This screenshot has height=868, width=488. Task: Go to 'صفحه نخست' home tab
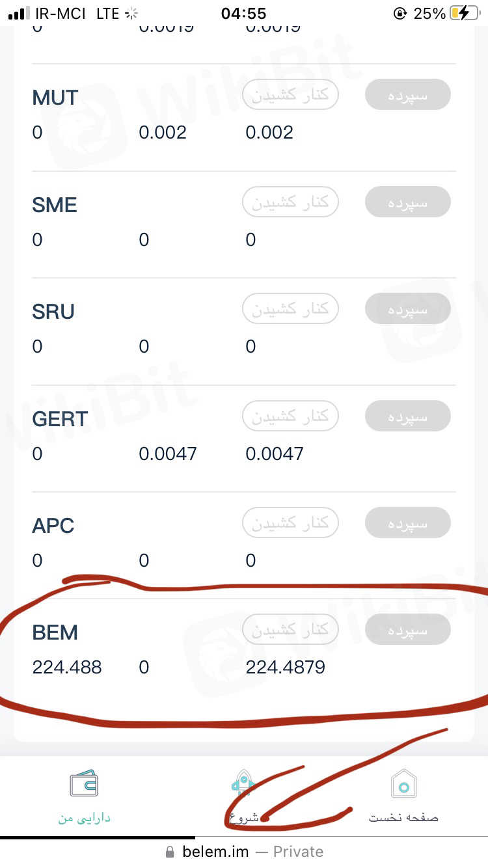(403, 817)
